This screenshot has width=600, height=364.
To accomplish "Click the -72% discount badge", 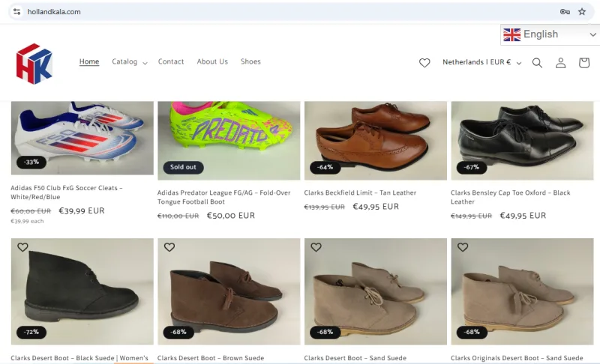I will point(31,332).
